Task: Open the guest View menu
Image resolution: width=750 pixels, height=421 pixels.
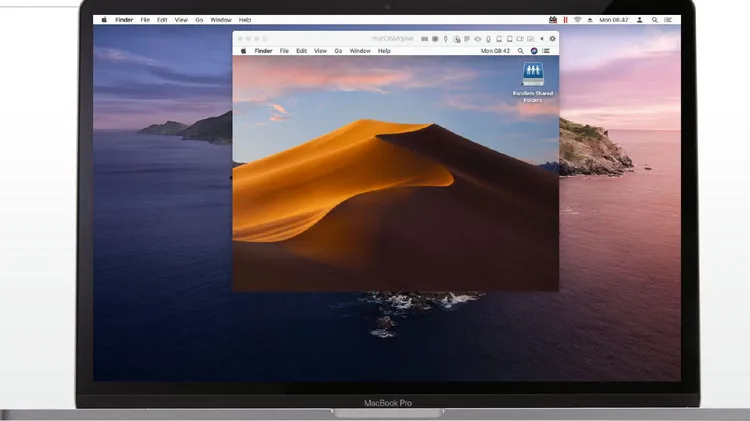Action: coord(320,51)
